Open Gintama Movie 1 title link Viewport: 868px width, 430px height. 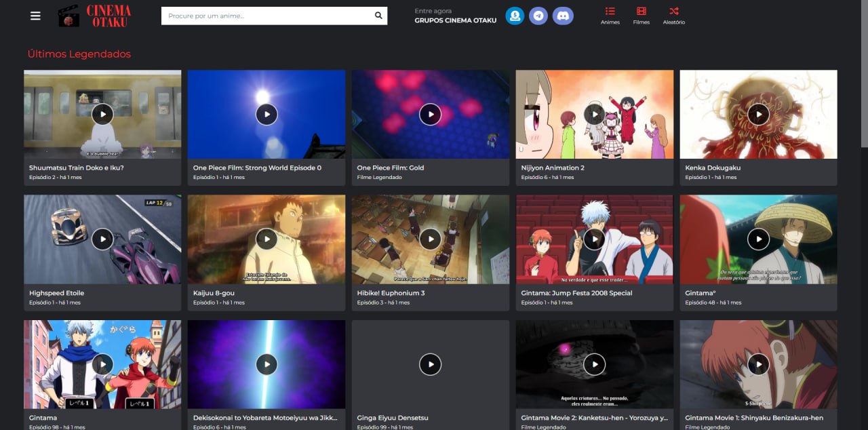(x=754, y=418)
